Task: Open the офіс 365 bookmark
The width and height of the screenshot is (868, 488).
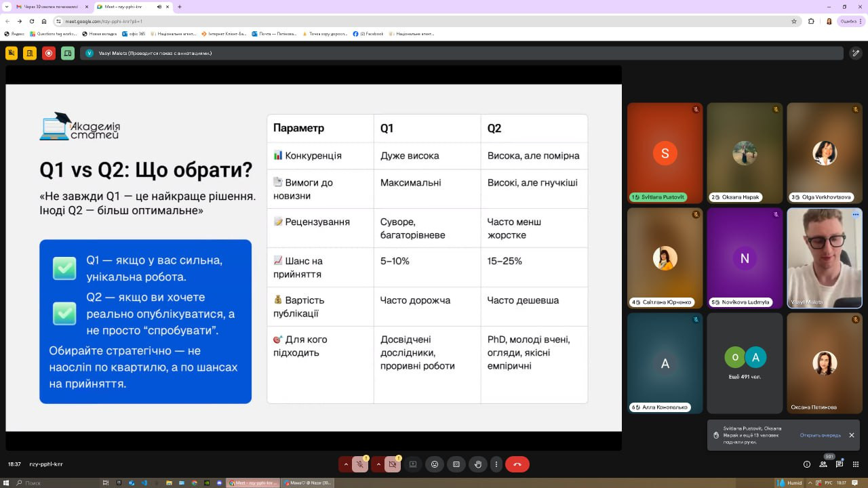Action: tap(134, 33)
